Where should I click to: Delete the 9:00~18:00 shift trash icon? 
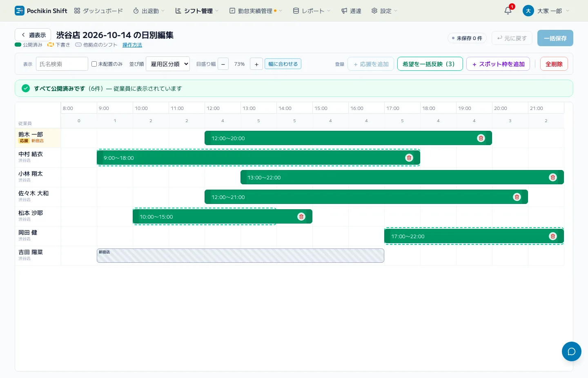coord(409,158)
